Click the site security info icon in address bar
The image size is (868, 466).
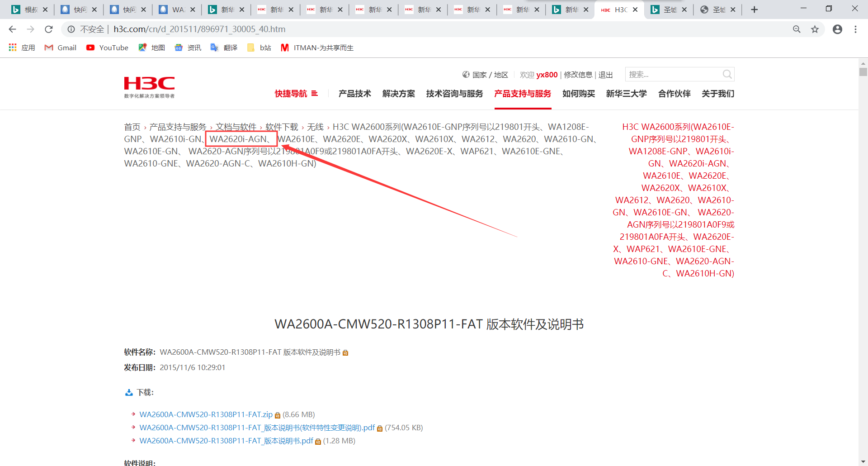[71, 29]
